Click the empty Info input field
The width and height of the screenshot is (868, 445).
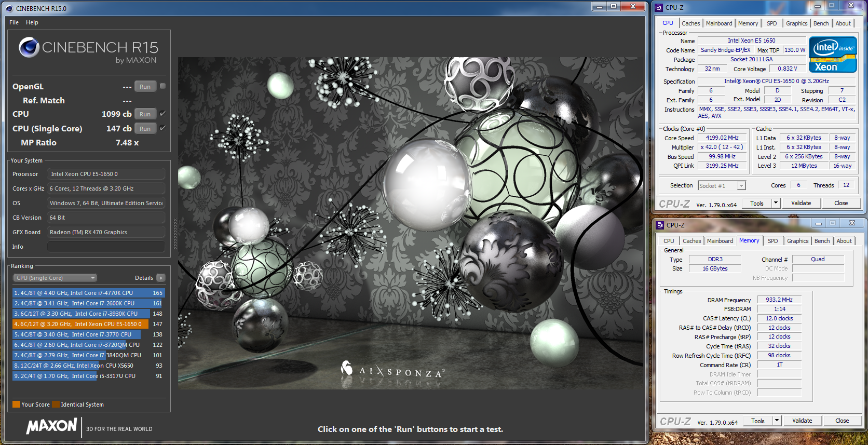point(106,247)
